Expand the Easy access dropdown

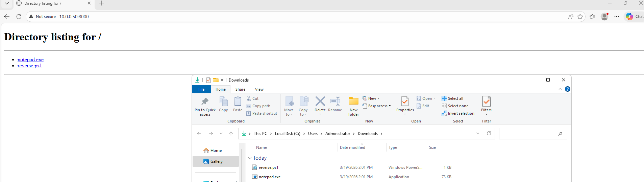tap(376, 106)
